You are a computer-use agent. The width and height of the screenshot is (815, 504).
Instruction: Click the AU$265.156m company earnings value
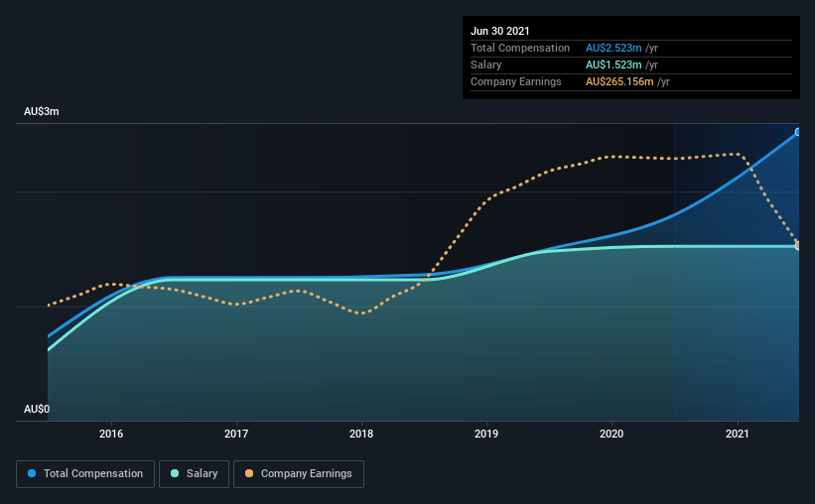coord(619,81)
